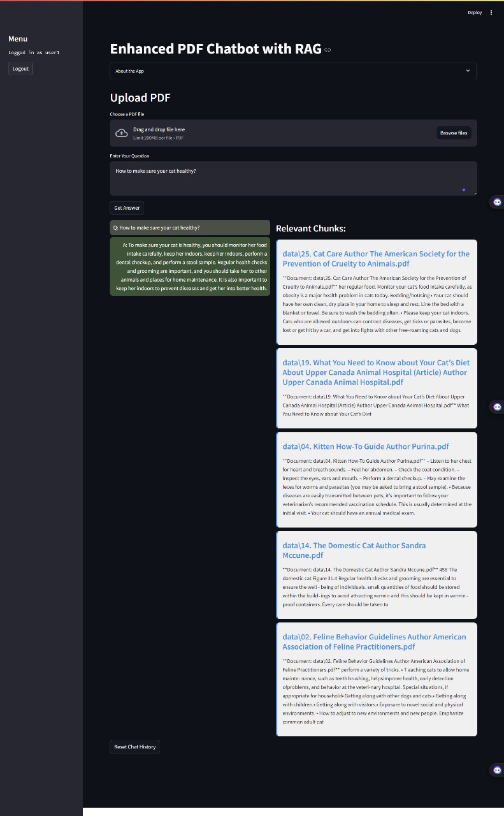Log out using the Logout button
This screenshot has height=816, width=504.
pos(20,69)
